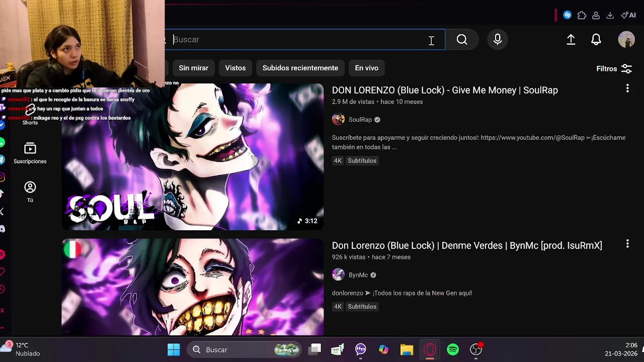644x362 pixels.
Task: Click the SoulRap channel avatar
Action: coord(338,119)
